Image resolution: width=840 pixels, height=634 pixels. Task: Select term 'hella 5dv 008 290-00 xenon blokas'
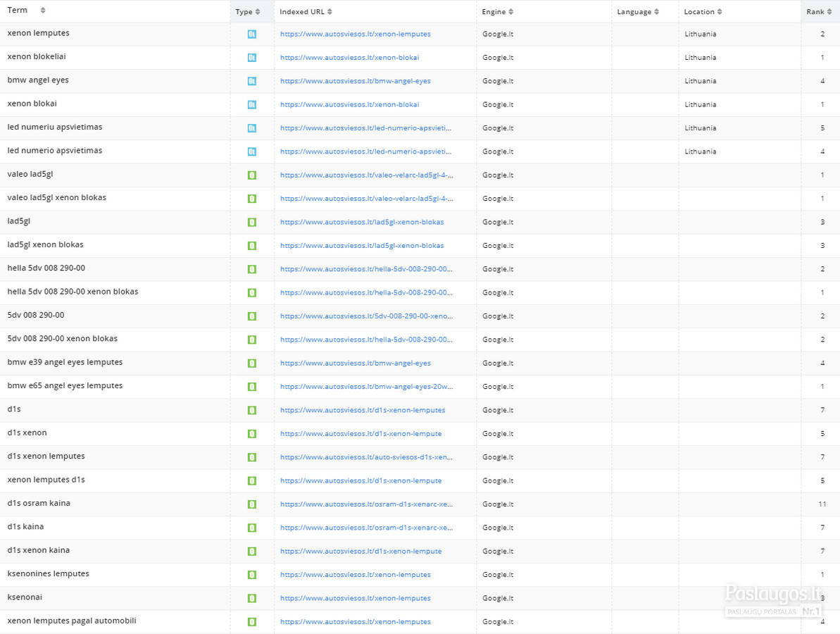[x=73, y=292]
